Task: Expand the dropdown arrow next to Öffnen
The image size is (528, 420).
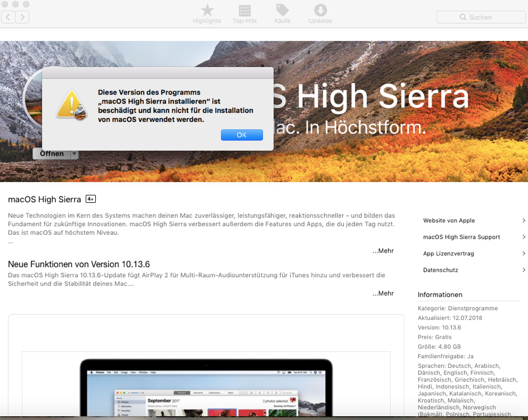Action: [74, 154]
